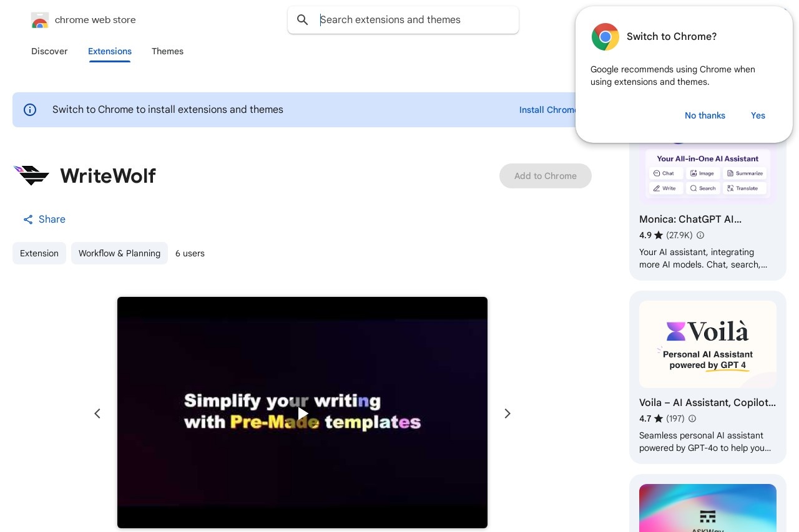Dismiss popup with No thanks
This screenshot has height=532, width=799.
(705, 115)
